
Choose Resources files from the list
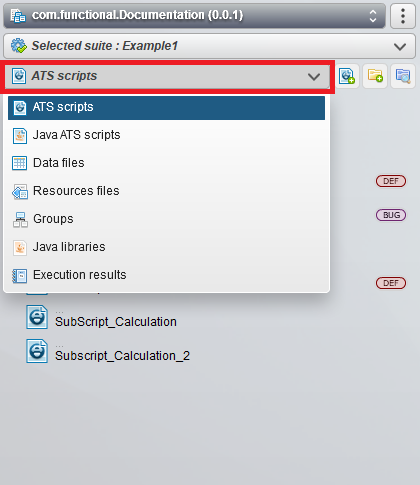(166, 191)
